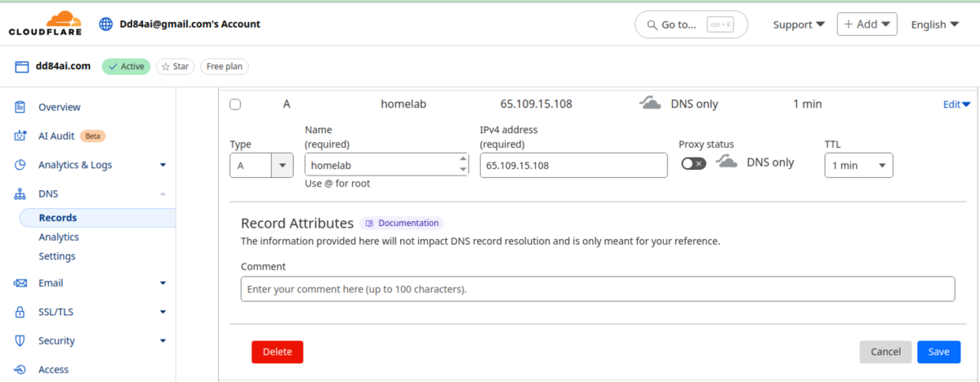Click the Overview sidebar icon
Viewport: 980px width, 382px height.
(x=20, y=107)
